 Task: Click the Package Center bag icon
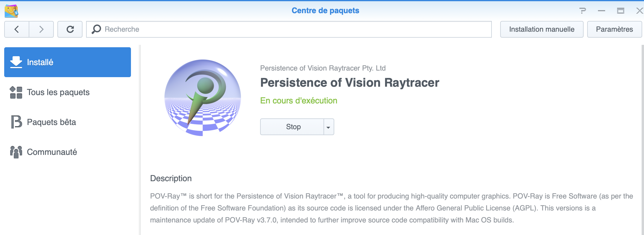[11, 11]
